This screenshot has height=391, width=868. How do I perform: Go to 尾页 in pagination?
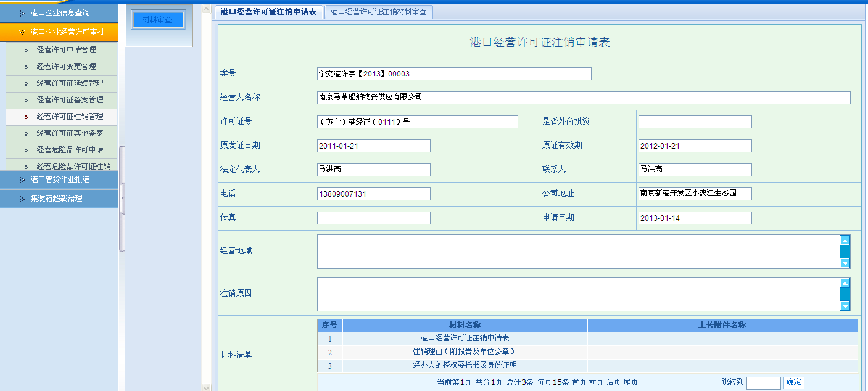[630, 382]
